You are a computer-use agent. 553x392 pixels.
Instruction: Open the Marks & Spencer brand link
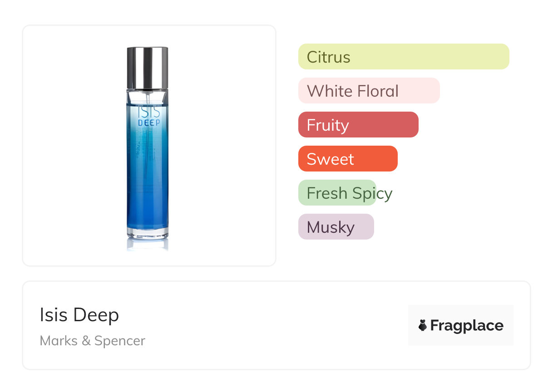tap(92, 341)
